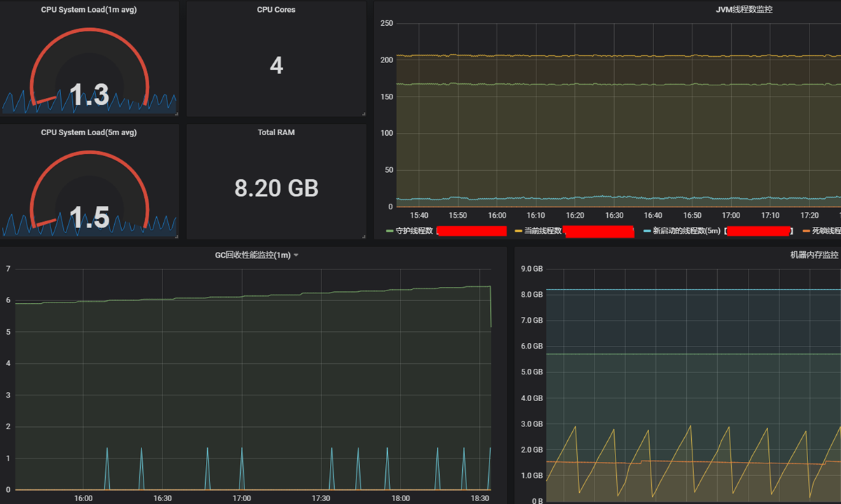This screenshot has height=504, width=841.
Task: Click the resize handle of the 1m avg gauge panel
Action: click(x=176, y=113)
